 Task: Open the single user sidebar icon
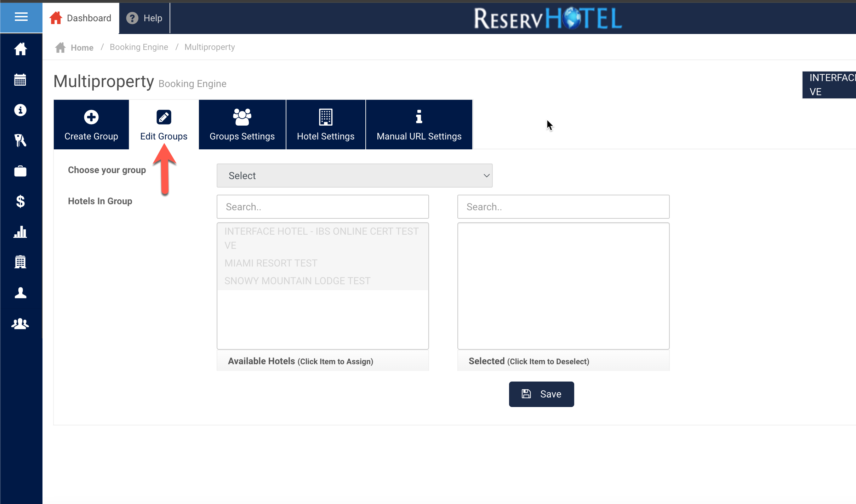pos(20,293)
